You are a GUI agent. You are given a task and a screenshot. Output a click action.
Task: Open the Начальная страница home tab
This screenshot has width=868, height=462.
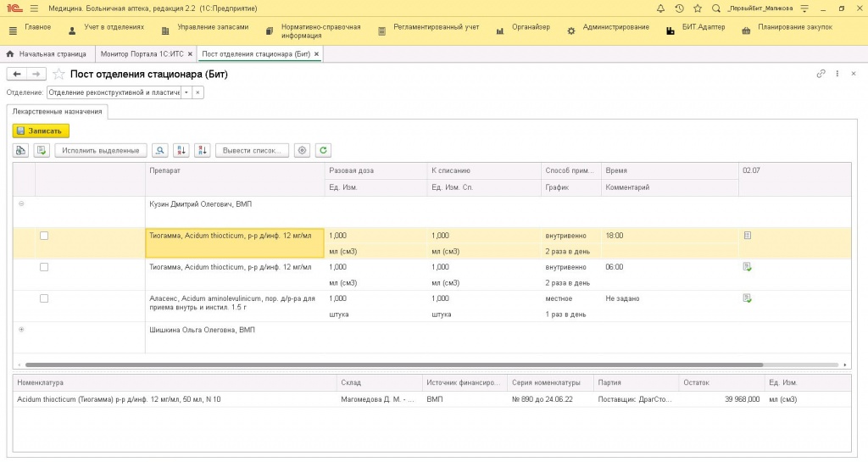(47, 54)
